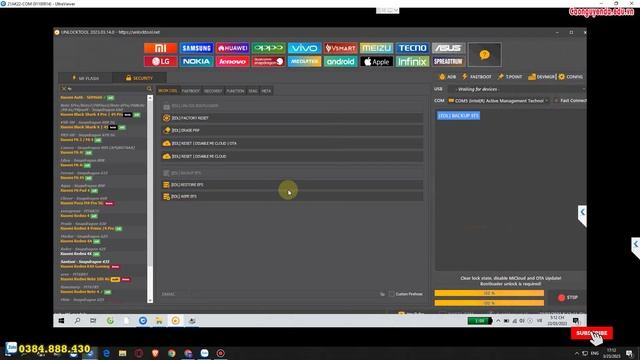
Task: Select the Samsung brand logo
Action: (x=196, y=48)
